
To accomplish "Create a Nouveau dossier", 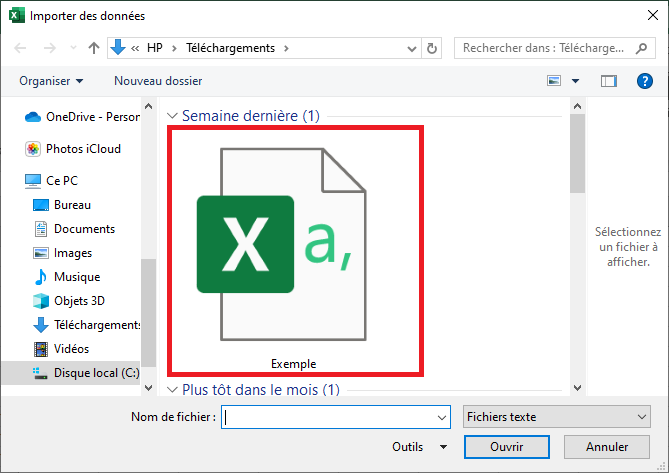I will click(158, 81).
